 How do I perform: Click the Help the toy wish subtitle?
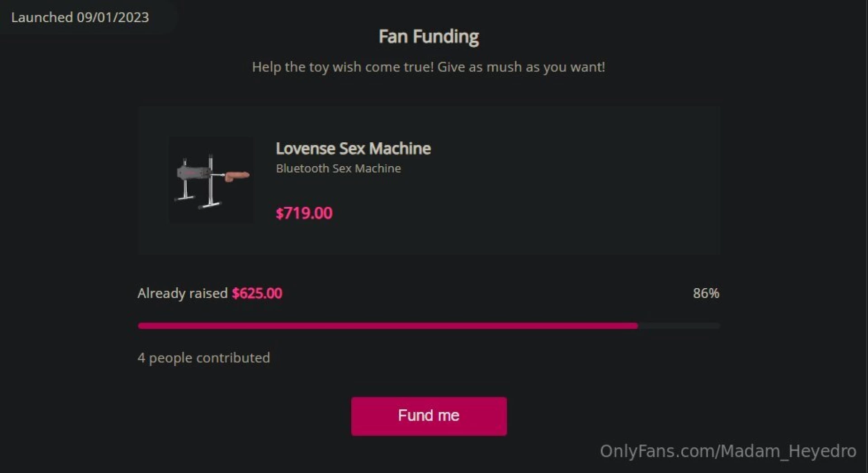429,67
